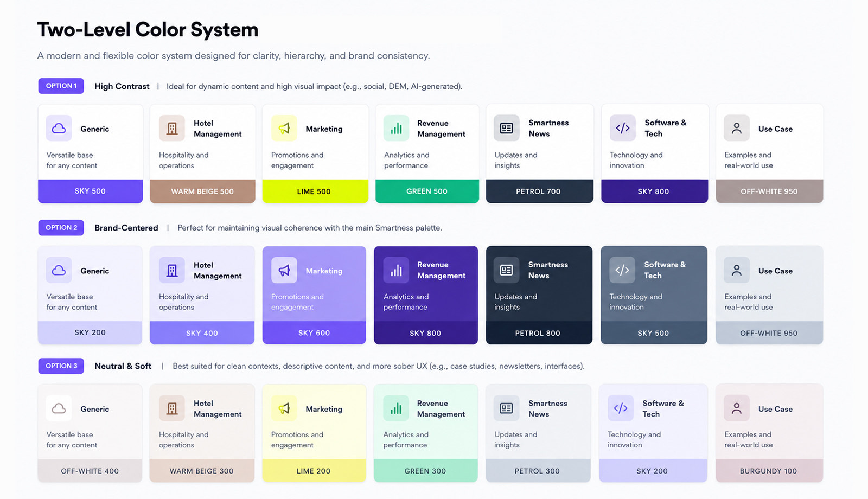Click the megaphone icon on the High Contrast Marketing card

284,129
